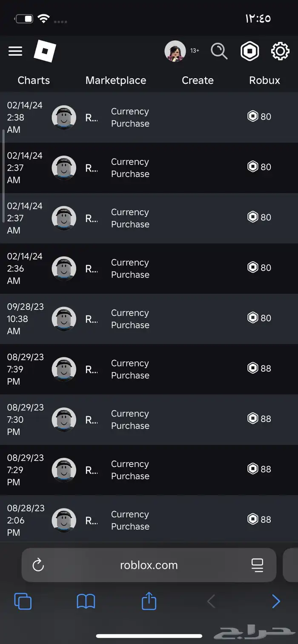
Task: Open the Robux balance icon in header
Action: click(249, 51)
